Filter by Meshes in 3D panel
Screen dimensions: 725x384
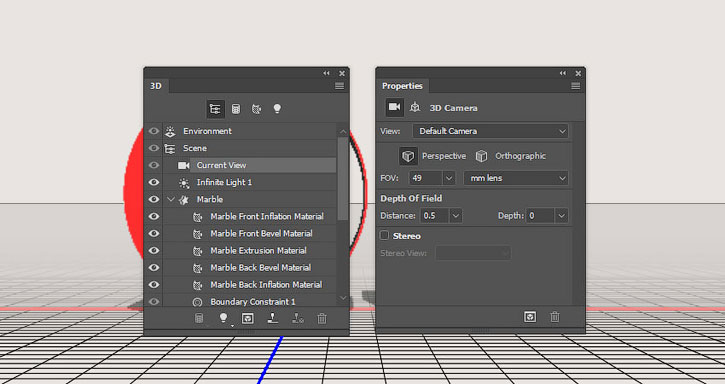236,109
